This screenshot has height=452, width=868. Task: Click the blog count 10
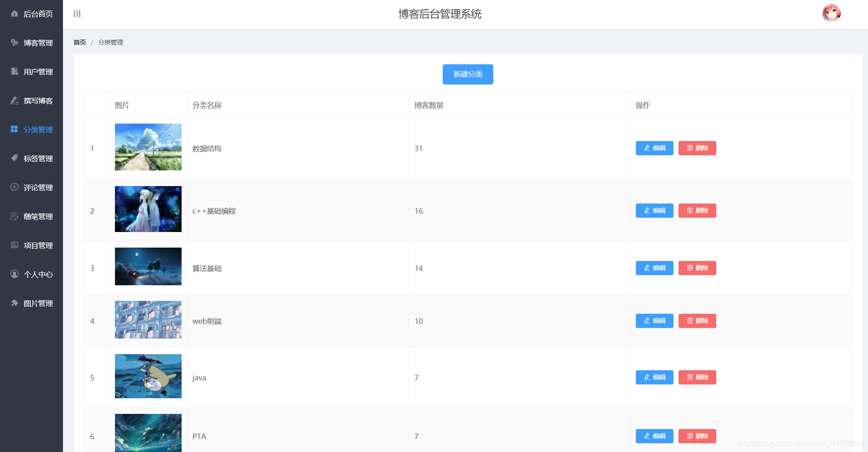point(418,321)
